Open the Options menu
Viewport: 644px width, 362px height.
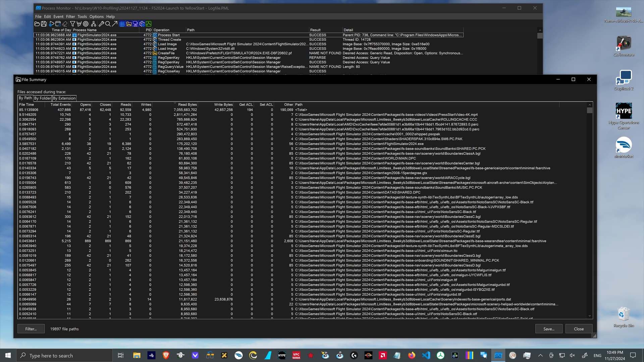96,16
